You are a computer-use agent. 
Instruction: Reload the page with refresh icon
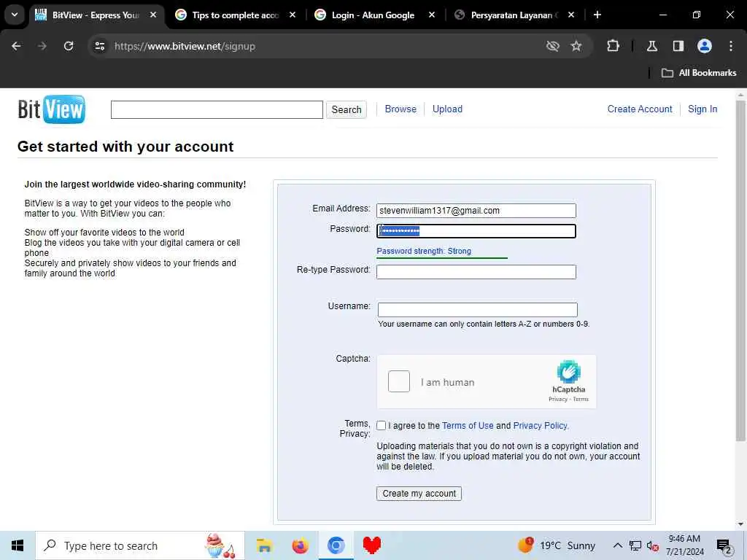69,46
